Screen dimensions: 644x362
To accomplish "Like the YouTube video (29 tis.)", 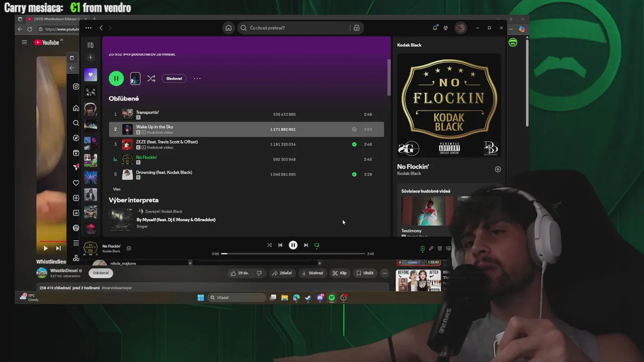I will pos(240,273).
